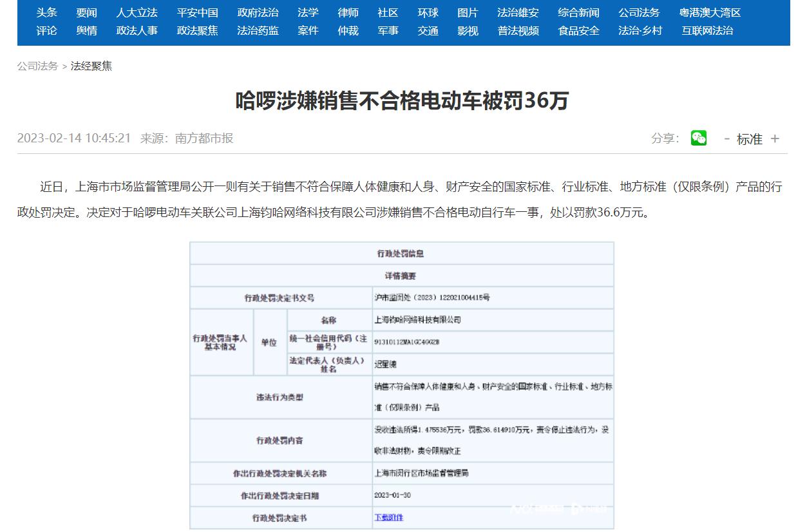Open 法经聚焦 from the breadcrumb

click(x=90, y=65)
